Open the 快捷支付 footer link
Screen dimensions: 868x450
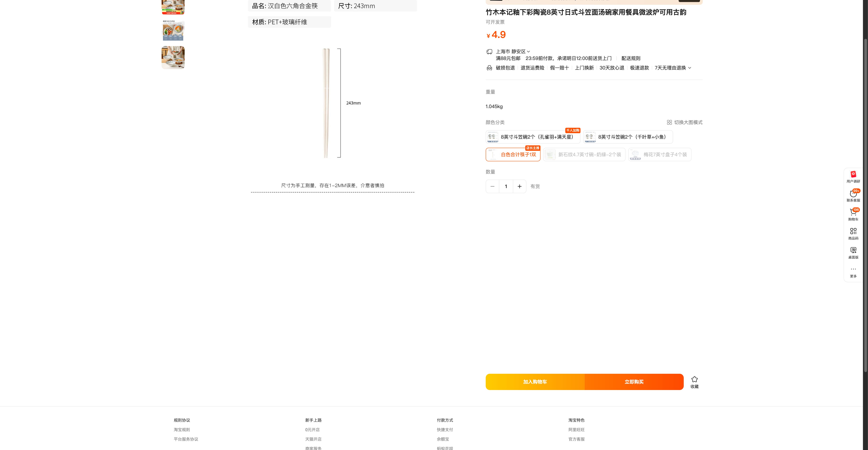pos(445,430)
